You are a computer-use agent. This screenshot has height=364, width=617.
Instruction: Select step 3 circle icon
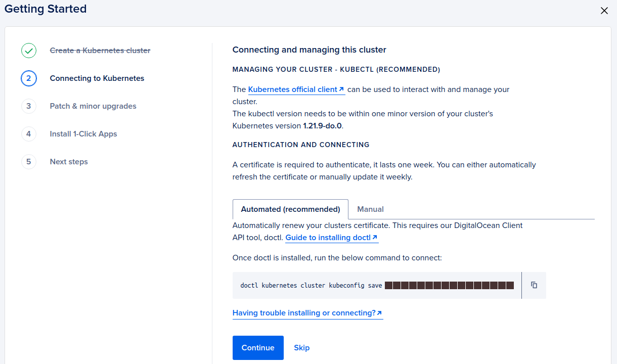[x=29, y=106]
